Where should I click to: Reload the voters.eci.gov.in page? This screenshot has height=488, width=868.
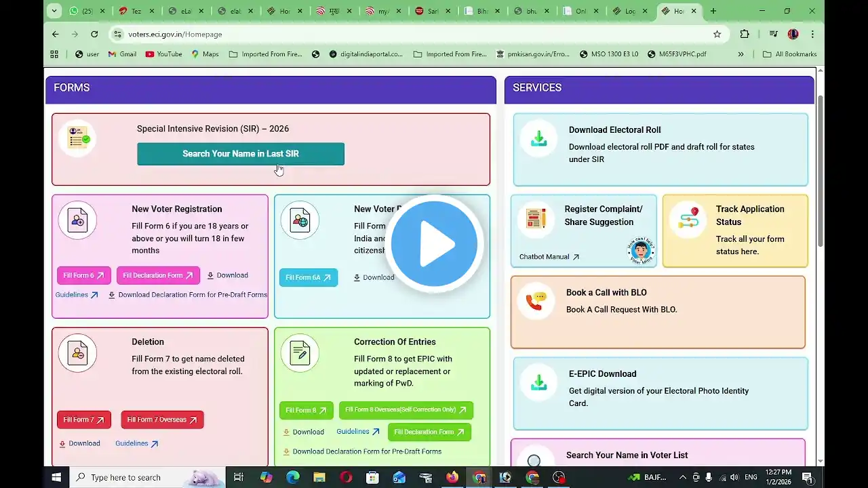tap(94, 34)
